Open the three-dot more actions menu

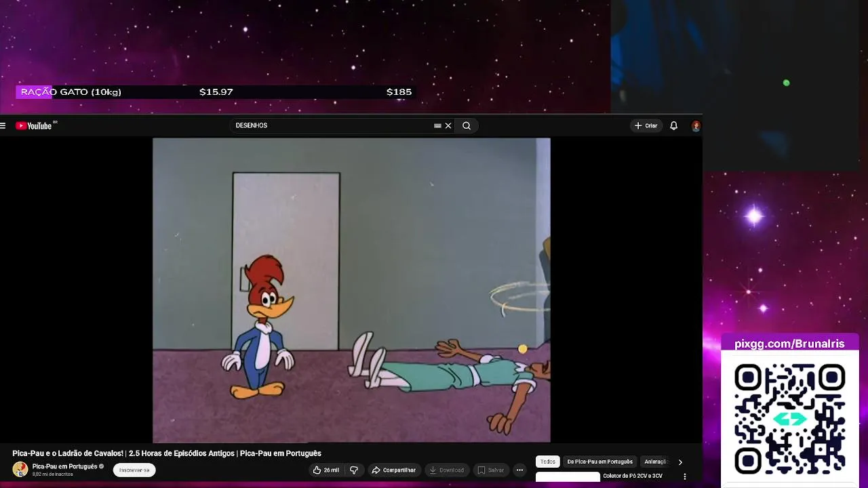[x=519, y=470]
